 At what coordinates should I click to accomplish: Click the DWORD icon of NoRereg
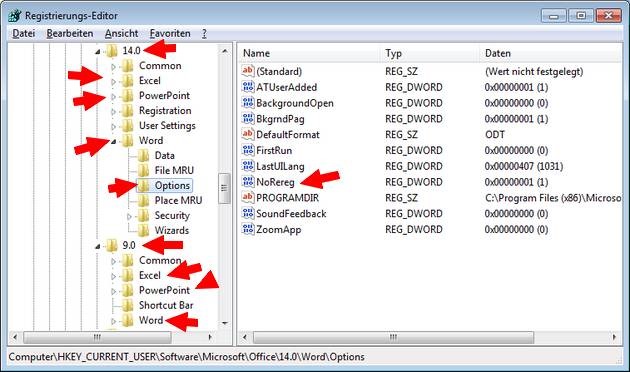click(x=248, y=182)
